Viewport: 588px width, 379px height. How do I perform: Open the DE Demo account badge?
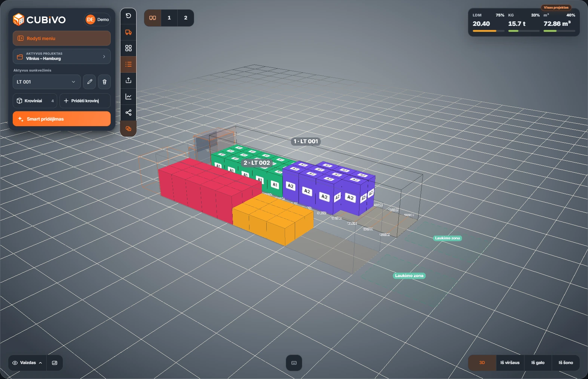(97, 19)
